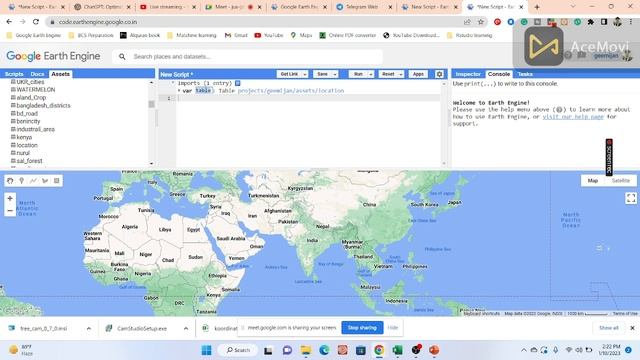Open Chrome tab search chevron
Image resolution: width=640 pixels, height=360 pixels.
point(573,7)
